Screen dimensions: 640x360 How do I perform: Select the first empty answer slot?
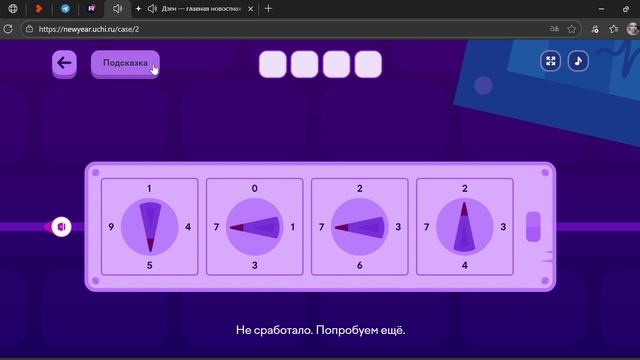click(x=273, y=64)
